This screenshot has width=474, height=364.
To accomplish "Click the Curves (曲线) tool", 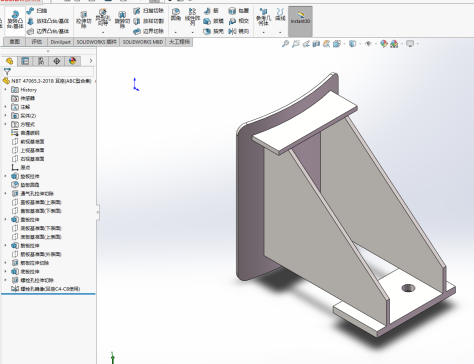I will point(280,15).
